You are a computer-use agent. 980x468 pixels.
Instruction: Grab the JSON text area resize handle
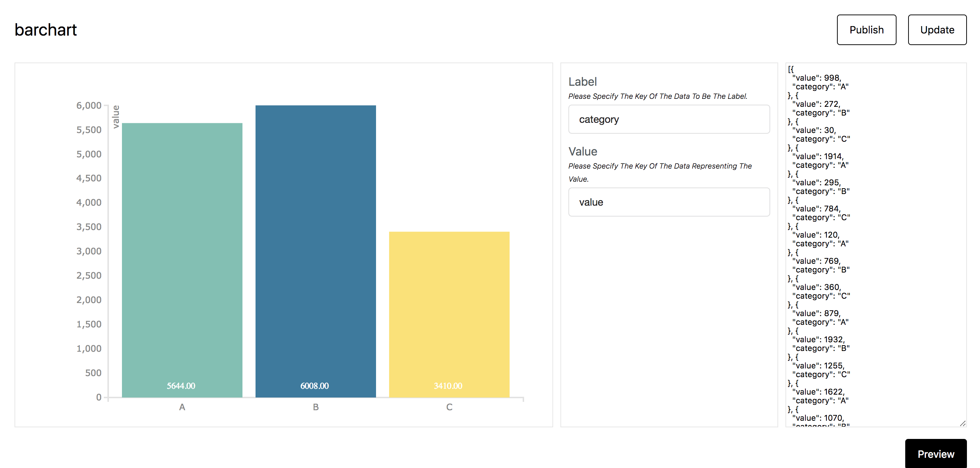(963, 423)
